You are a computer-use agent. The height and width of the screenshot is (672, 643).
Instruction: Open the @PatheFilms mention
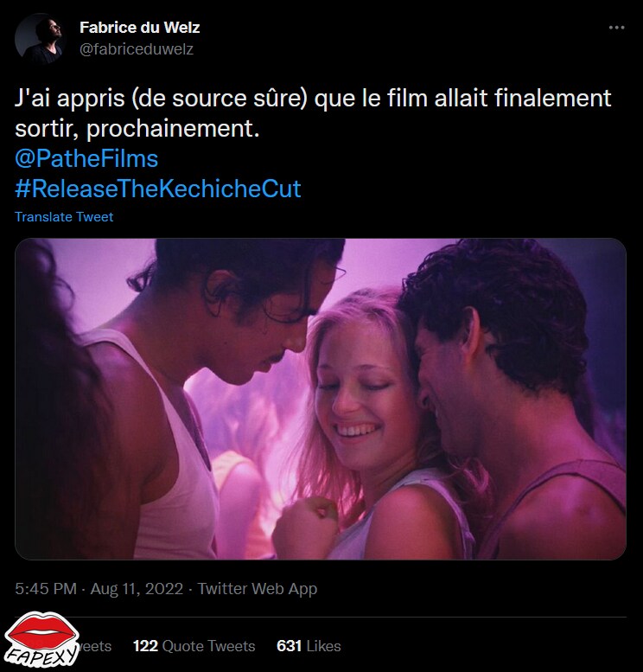pyautogui.click(x=86, y=158)
